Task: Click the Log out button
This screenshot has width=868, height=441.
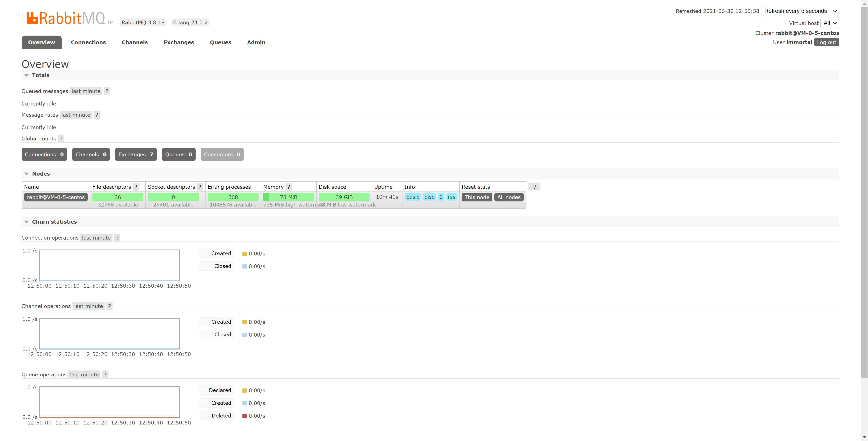Action: click(826, 42)
